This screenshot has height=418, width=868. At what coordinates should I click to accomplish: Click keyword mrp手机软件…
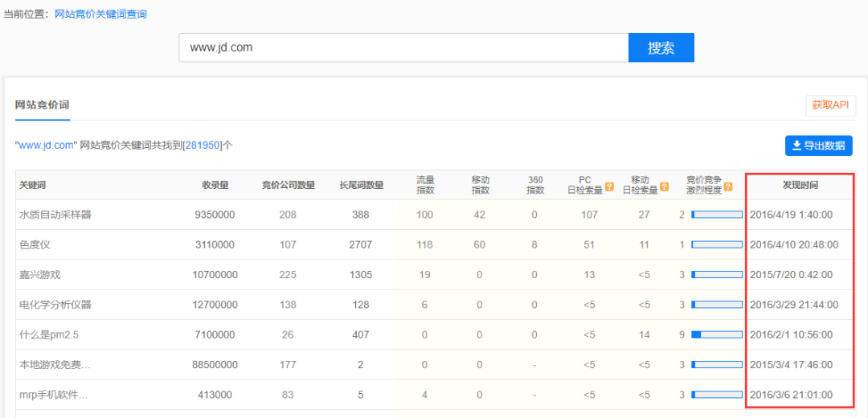[55, 395]
